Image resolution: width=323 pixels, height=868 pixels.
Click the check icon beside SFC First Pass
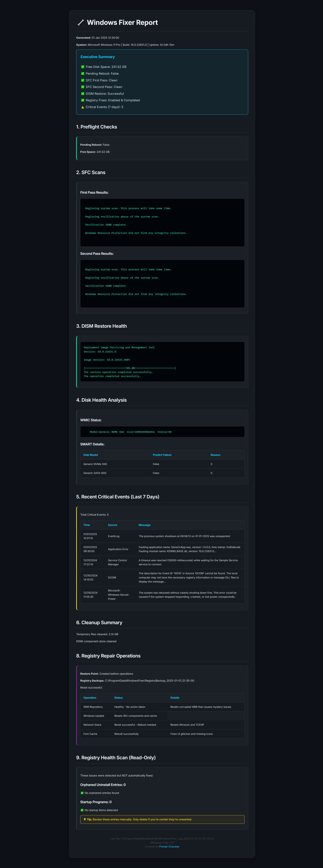coord(83,80)
